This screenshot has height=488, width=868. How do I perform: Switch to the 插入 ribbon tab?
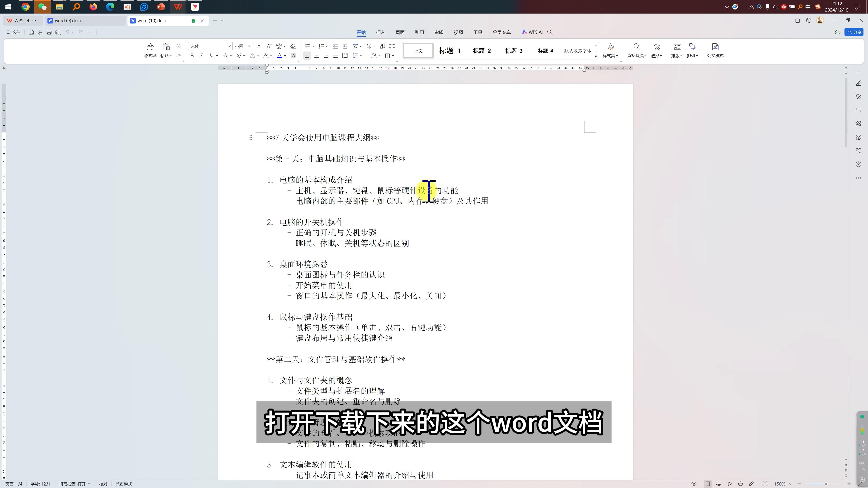(380, 32)
